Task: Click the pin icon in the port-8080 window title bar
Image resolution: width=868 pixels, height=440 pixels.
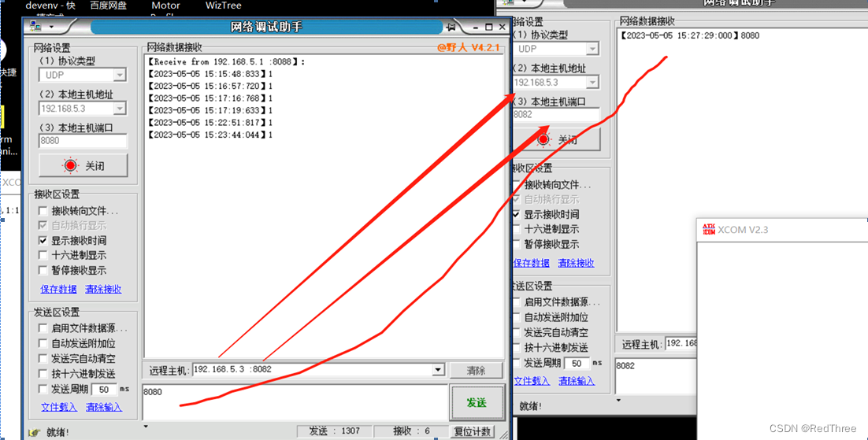Action: click(451, 27)
